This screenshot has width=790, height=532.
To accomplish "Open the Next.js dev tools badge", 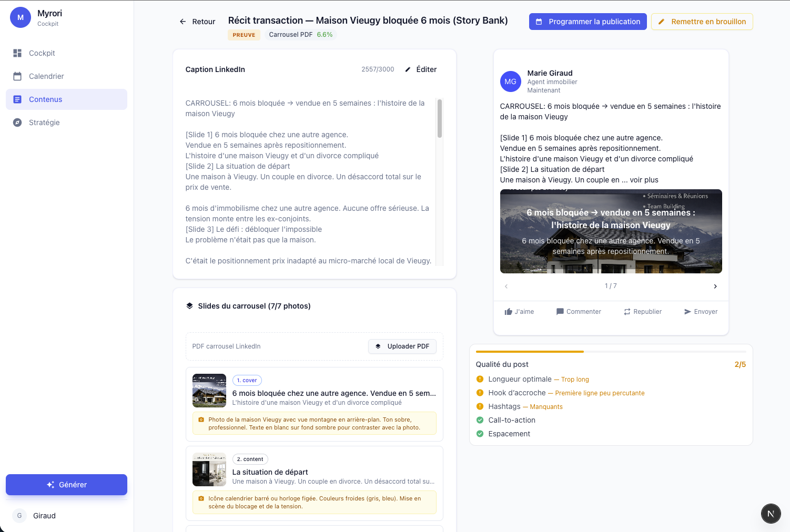I will click(771, 514).
